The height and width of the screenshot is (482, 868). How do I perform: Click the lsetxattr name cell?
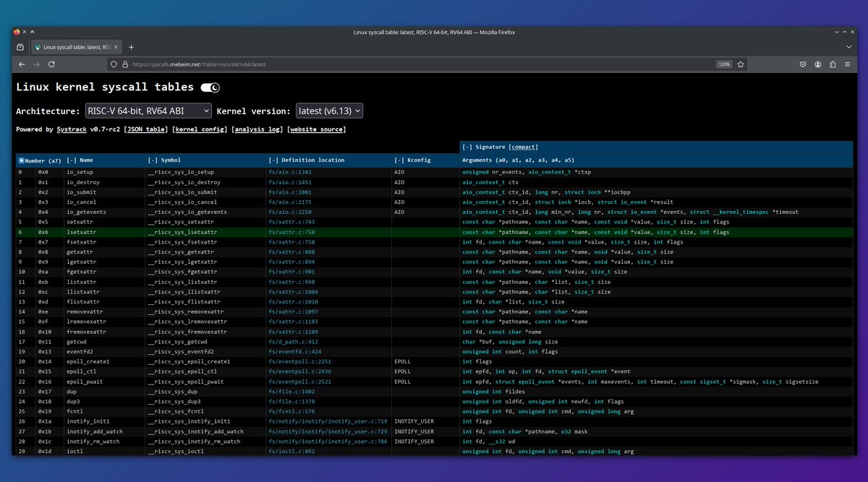(x=104, y=232)
